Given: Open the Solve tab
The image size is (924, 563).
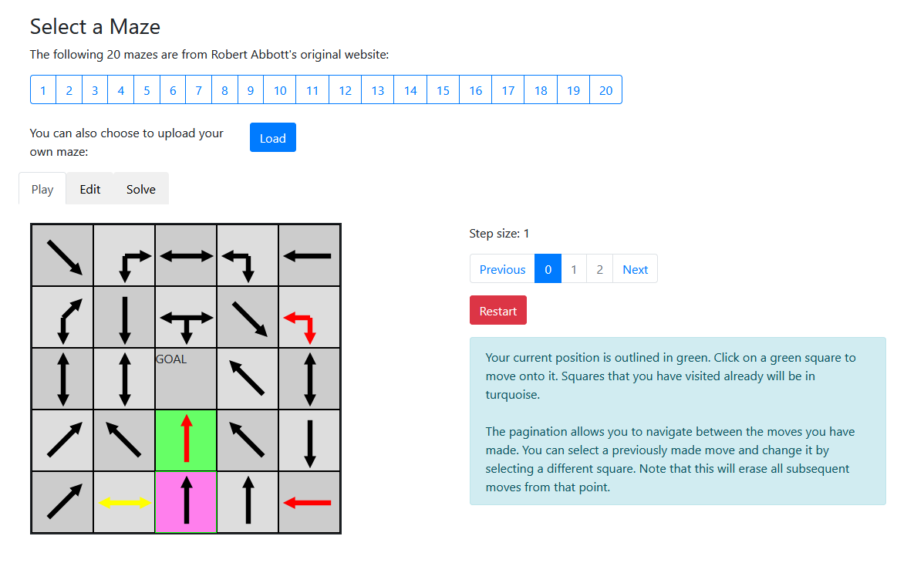Looking at the screenshot, I should [x=141, y=189].
